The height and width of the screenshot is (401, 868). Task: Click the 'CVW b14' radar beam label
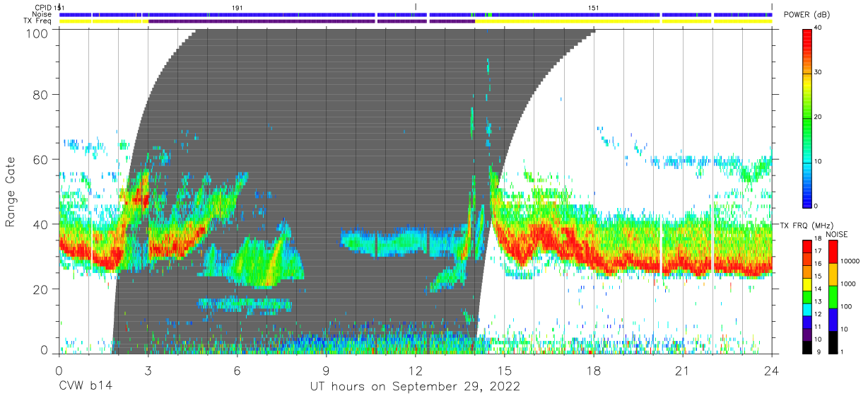tap(86, 387)
